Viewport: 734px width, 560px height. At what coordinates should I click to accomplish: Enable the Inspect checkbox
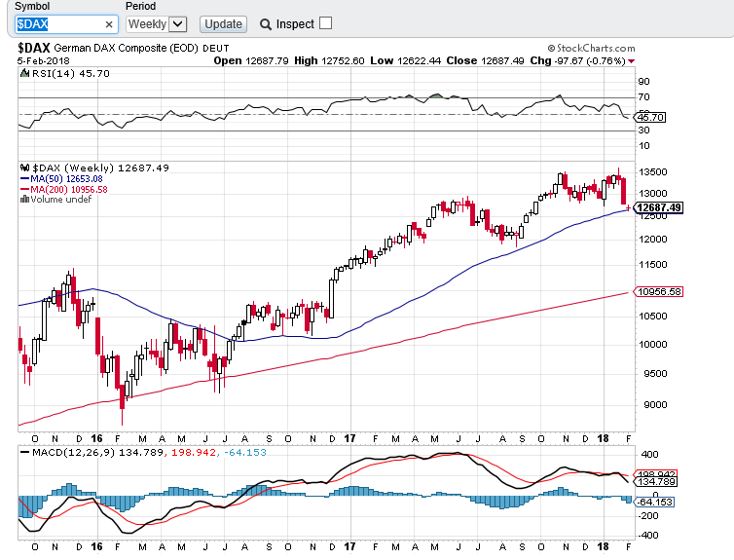pyautogui.click(x=325, y=23)
